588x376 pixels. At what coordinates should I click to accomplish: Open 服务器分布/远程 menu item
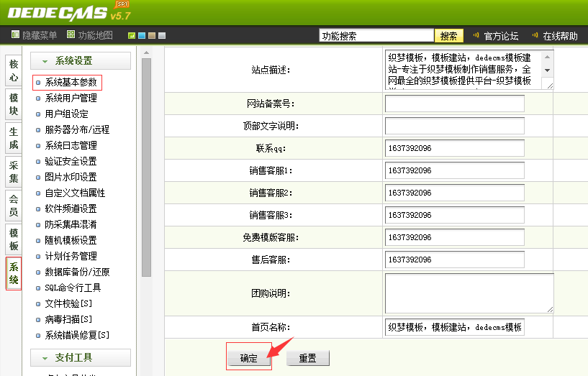(x=77, y=129)
